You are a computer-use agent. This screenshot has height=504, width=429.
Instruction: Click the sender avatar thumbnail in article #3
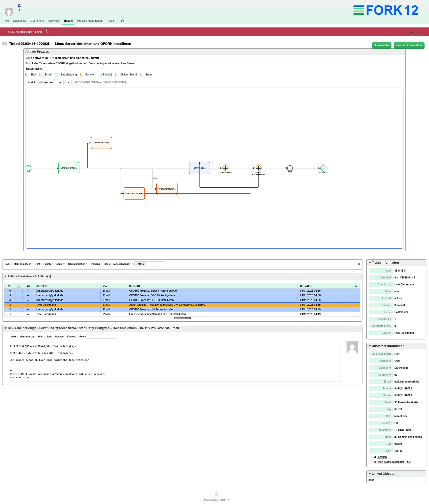[x=352, y=347]
